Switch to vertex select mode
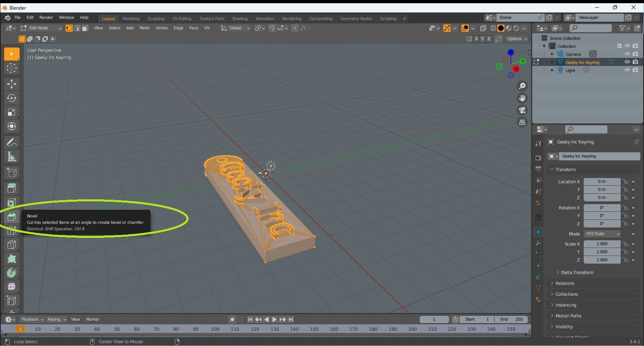 coord(69,28)
